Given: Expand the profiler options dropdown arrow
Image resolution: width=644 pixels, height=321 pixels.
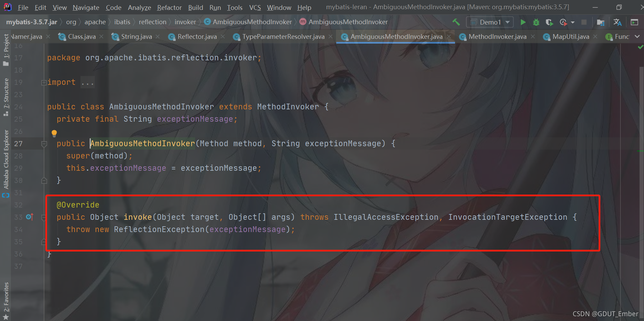Looking at the screenshot, I should (x=573, y=22).
